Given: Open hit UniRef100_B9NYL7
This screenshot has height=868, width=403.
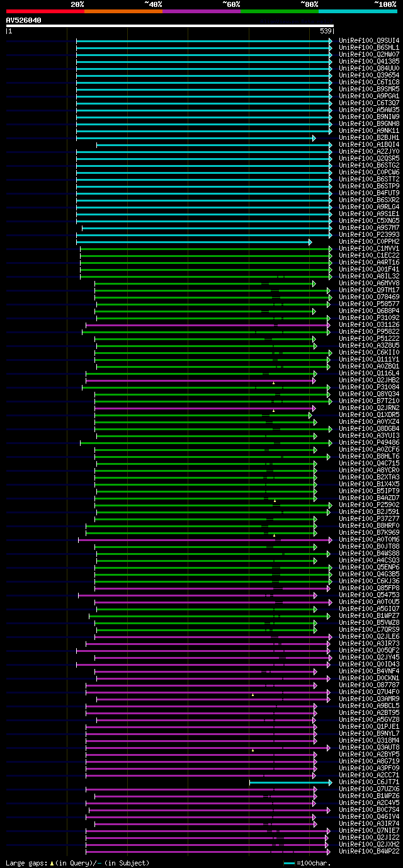Looking at the screenshot, I should [x=369, y=733].
